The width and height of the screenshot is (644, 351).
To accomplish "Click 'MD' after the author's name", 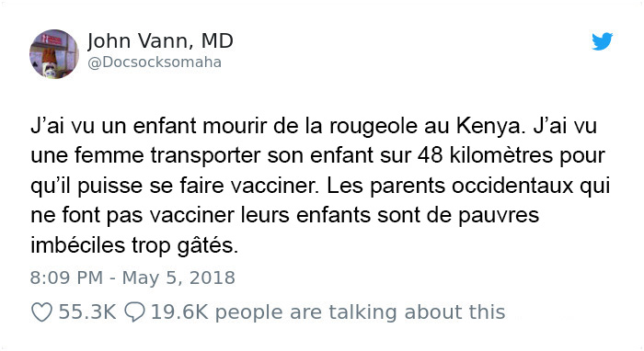I will [x=217, y=41].
